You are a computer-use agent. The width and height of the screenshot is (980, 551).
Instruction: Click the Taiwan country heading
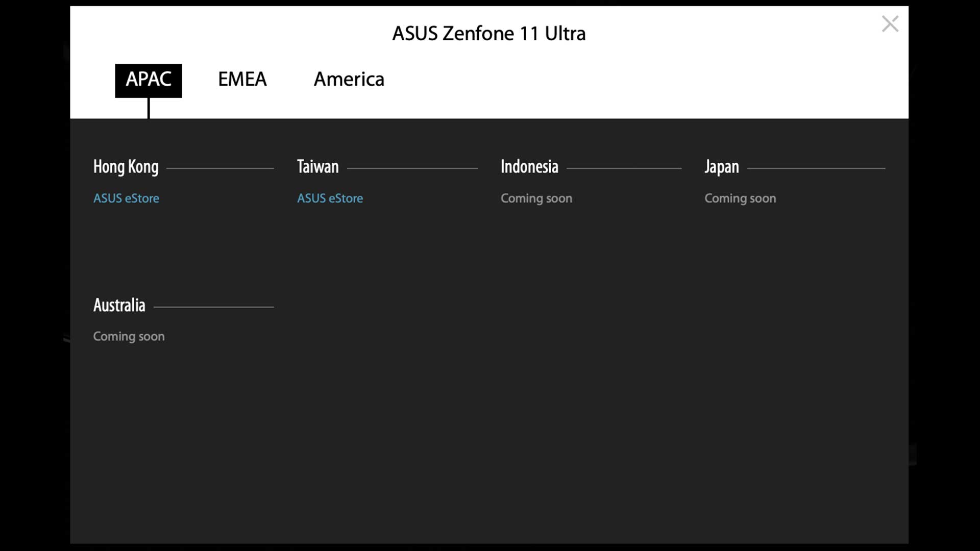pos(317,167)
